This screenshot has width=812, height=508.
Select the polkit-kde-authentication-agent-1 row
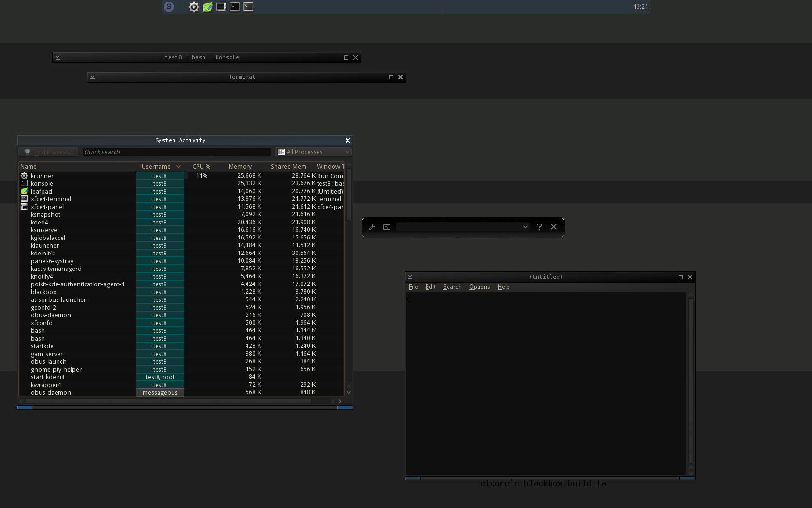181,284
